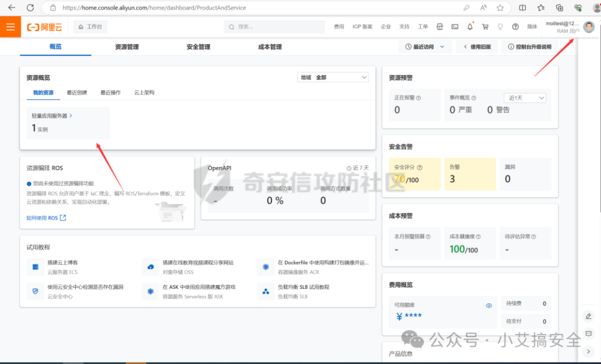This screenshot has height=364, width=601.
Task: Click the edit pencil icon in right sidebar
Action: point(588,316)
